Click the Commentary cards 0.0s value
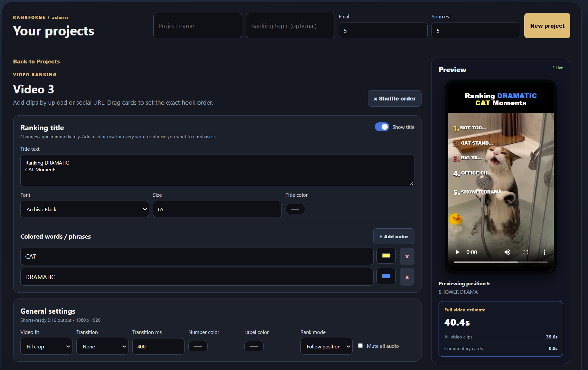Viewport: 588px width, 370px height. pyautogui.click(x=553, y=348)
